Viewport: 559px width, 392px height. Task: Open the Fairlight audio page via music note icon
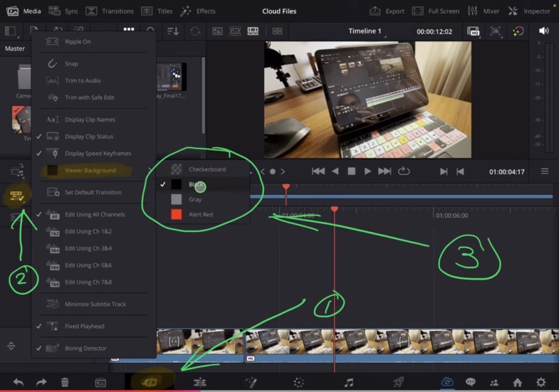click(x=349, y=382)
